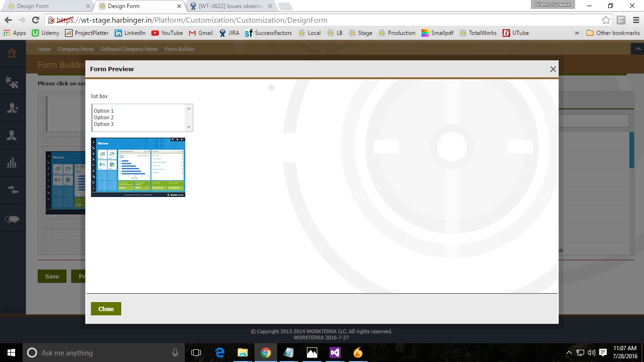Select Option 1 in list box
Viewport: 644px width, 362px height.
tap(104, 111)
